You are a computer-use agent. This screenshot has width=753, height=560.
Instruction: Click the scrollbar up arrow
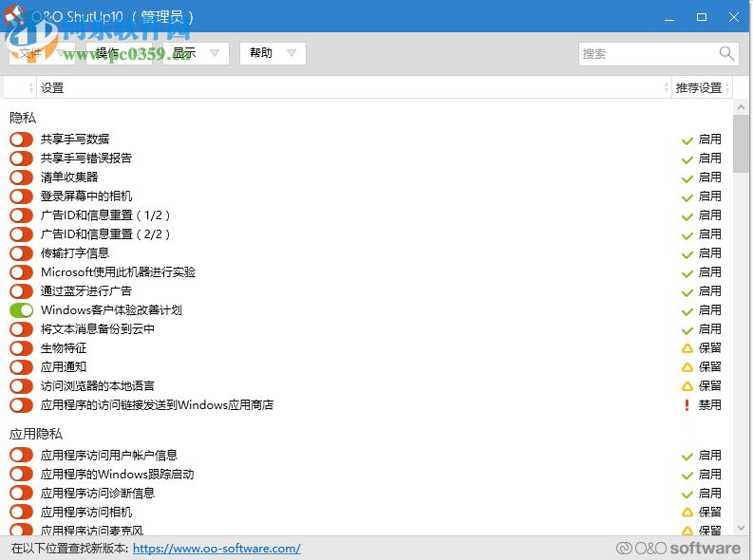741,108
